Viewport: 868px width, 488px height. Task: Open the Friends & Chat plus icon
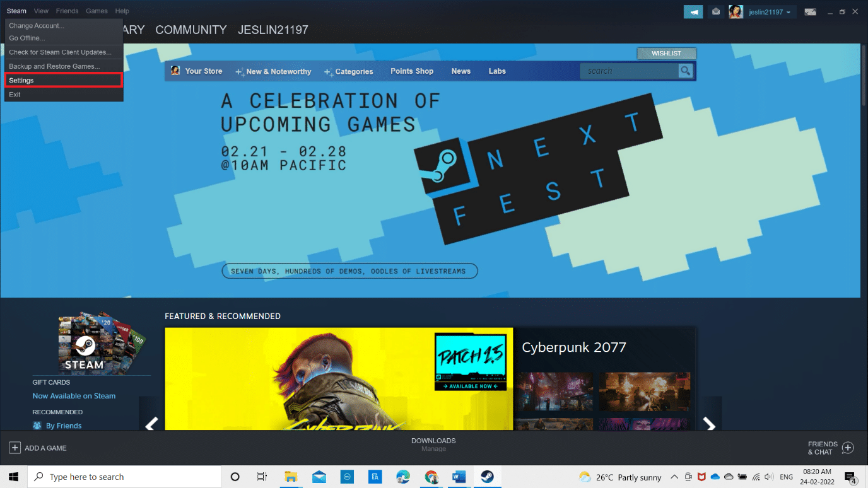(848, 448)
